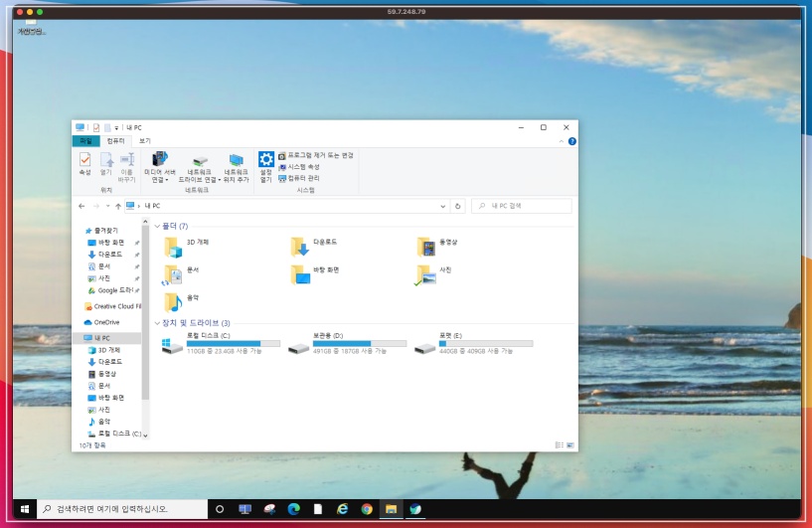This screenshot has height=528, width=812.
Task: Go back with the back arrow
Action: pos(81,206)
